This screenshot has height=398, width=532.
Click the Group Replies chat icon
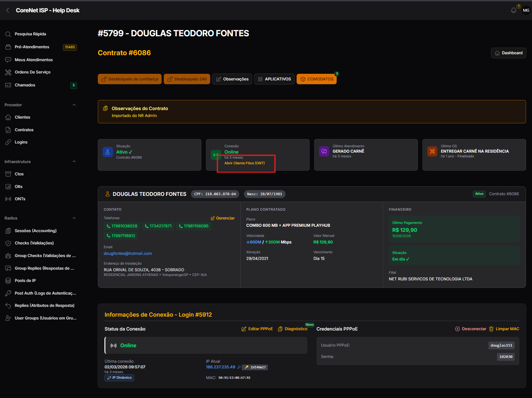pyautogui.click(x=8, y=268)
